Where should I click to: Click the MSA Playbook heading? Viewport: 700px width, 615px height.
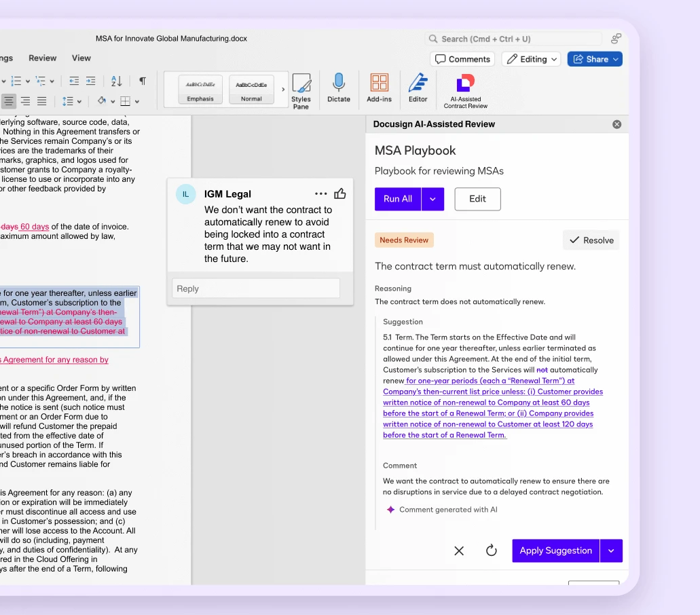tap(415, 151)
